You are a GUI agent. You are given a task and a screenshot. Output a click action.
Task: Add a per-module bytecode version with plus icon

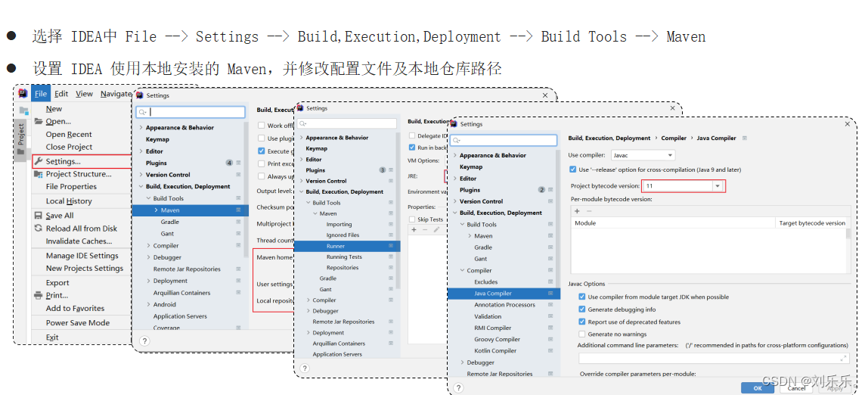point(577,211)
